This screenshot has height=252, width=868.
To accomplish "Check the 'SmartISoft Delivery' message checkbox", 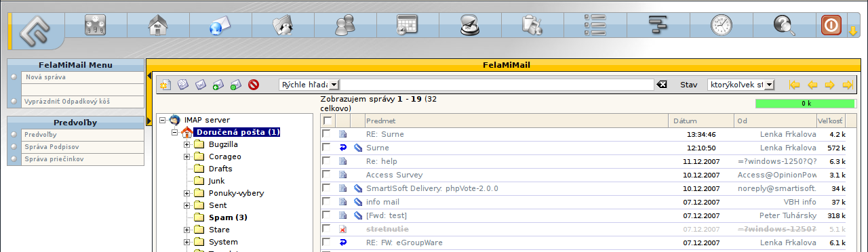I will [327, 188].
